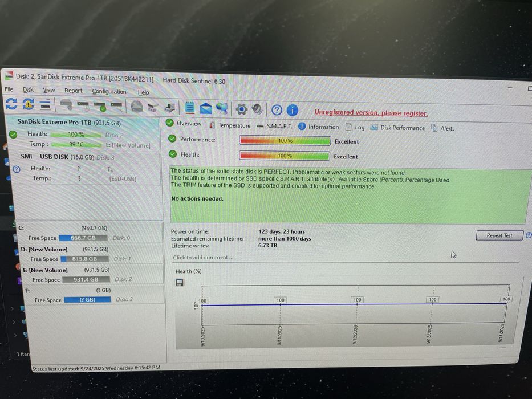Select the C: drive (930.7 GB) entry
The width and height of the screenshot is (532, 399).
(90, 233)
